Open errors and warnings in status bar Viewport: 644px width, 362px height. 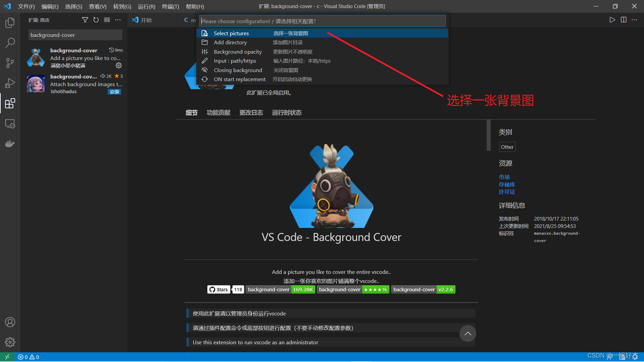(29, 357)
